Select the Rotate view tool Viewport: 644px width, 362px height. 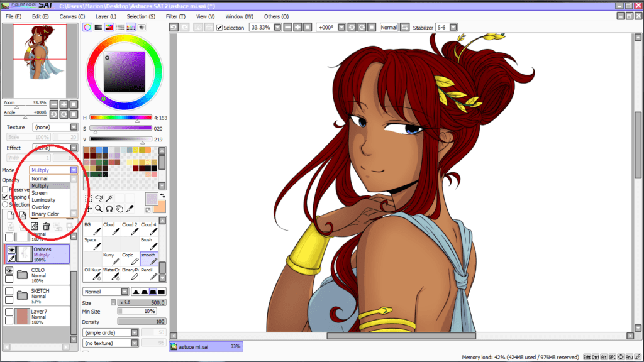point(109,209)
